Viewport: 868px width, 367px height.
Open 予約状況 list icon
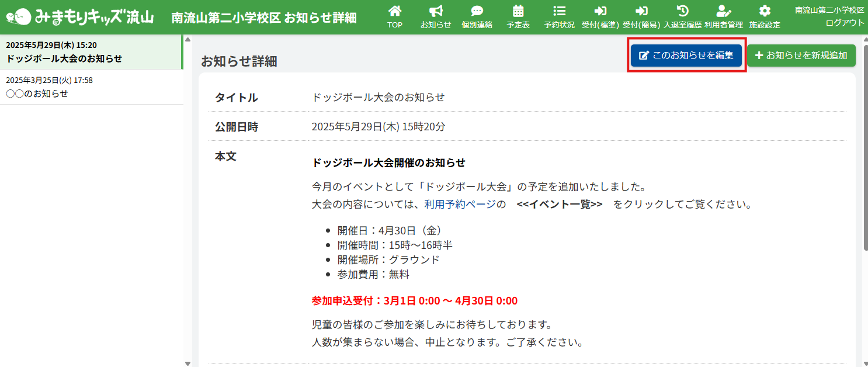[559, 12]
